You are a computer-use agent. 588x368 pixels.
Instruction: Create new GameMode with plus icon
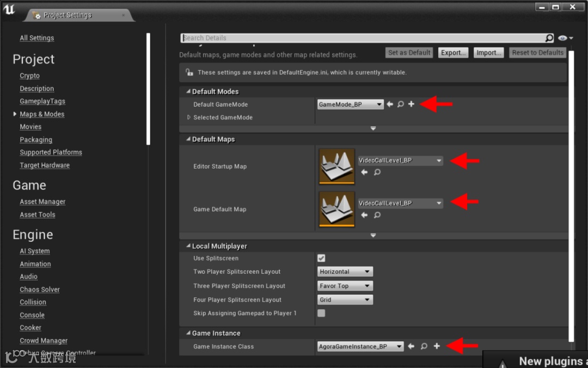(x=412, y=104)
